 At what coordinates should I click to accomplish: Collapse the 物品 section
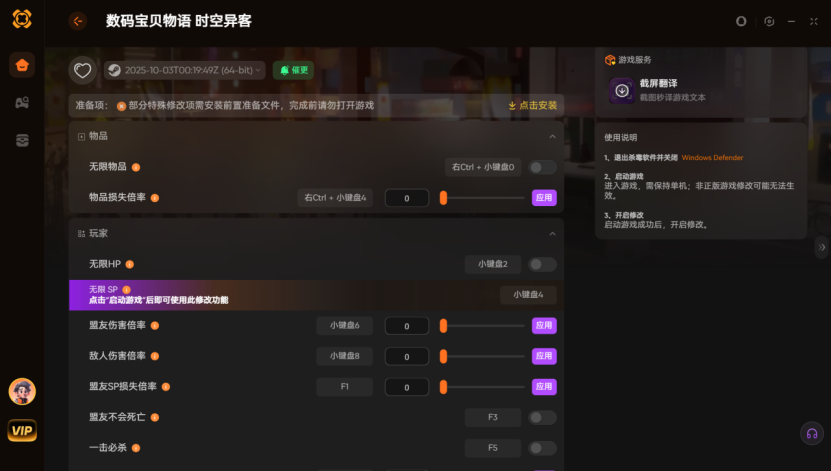pyautogui.click(x=552, y=136)
